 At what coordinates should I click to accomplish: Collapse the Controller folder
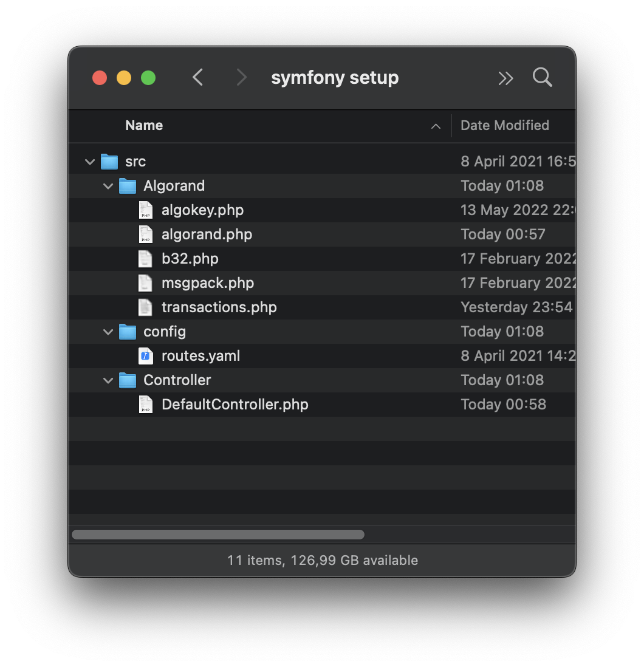tap(108, 381)
